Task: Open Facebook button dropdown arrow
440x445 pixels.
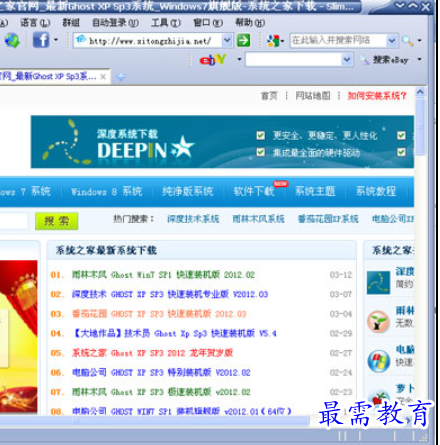Action: tap(56, 40)
